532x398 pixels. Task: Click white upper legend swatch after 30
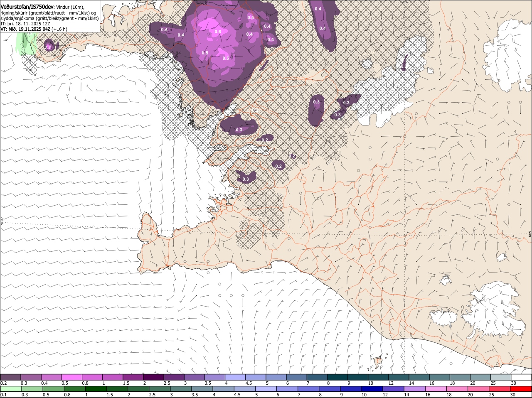pyautogui.click(x=521, y=377)
